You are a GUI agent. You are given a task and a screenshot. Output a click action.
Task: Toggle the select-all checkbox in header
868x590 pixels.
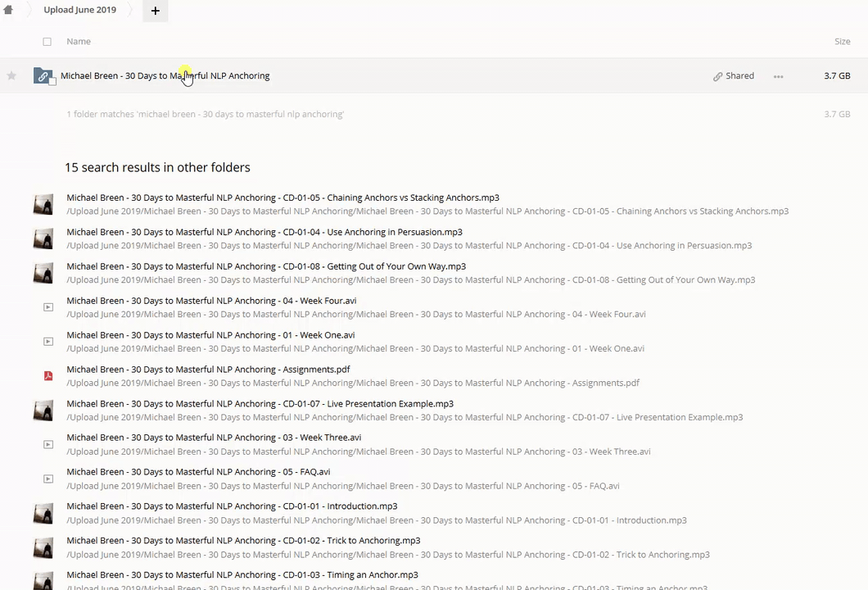[x=47, y=42]
